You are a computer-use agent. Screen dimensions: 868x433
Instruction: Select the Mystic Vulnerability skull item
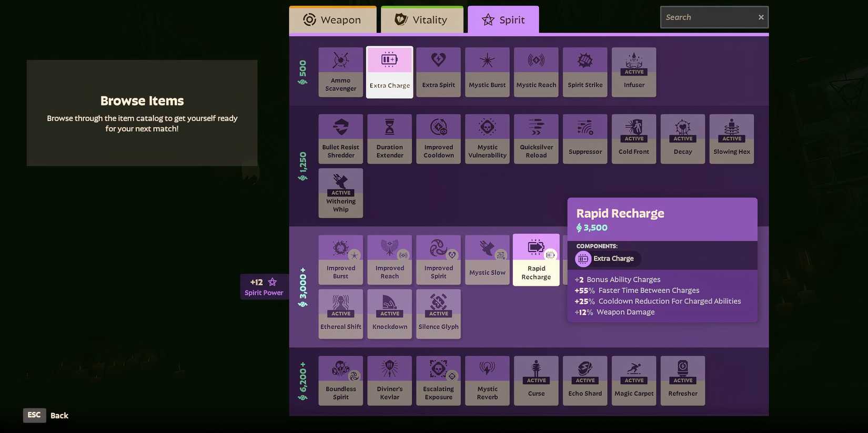point(487,139)
